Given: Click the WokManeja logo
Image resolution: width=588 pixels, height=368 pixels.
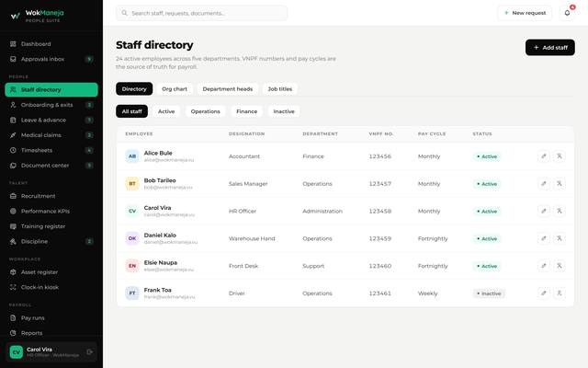Looking at the screenshot, I should [37, 16].
